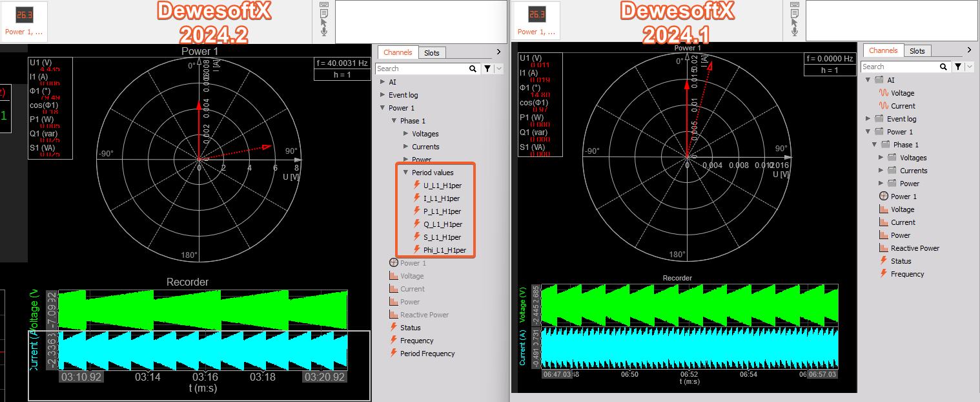Click the waveform icon of AI Current in the 2024.1 window

(884, 105)
